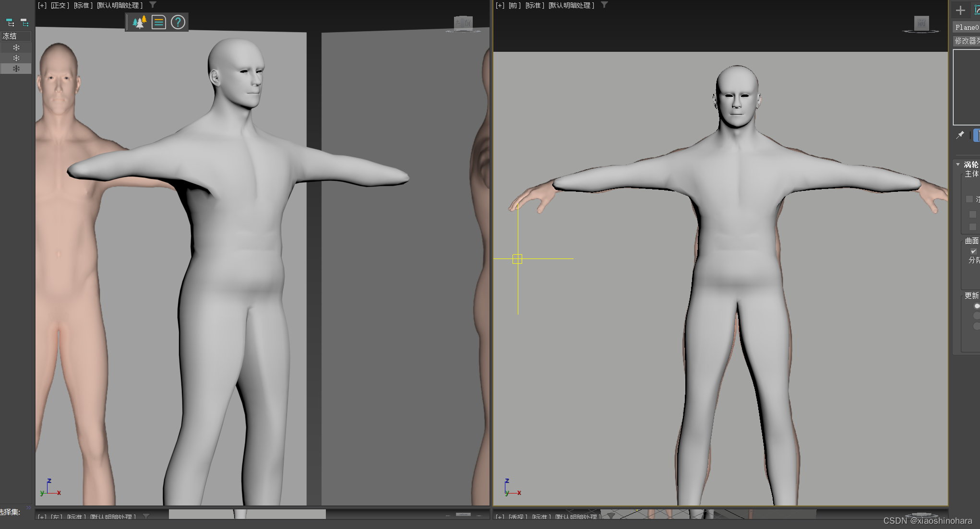Open the 前 view label menu

(514, 5)
